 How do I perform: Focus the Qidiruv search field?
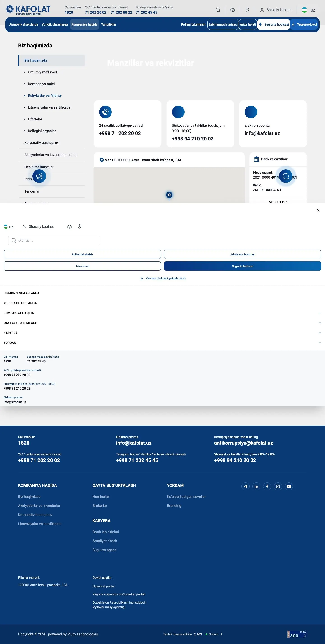54,240
